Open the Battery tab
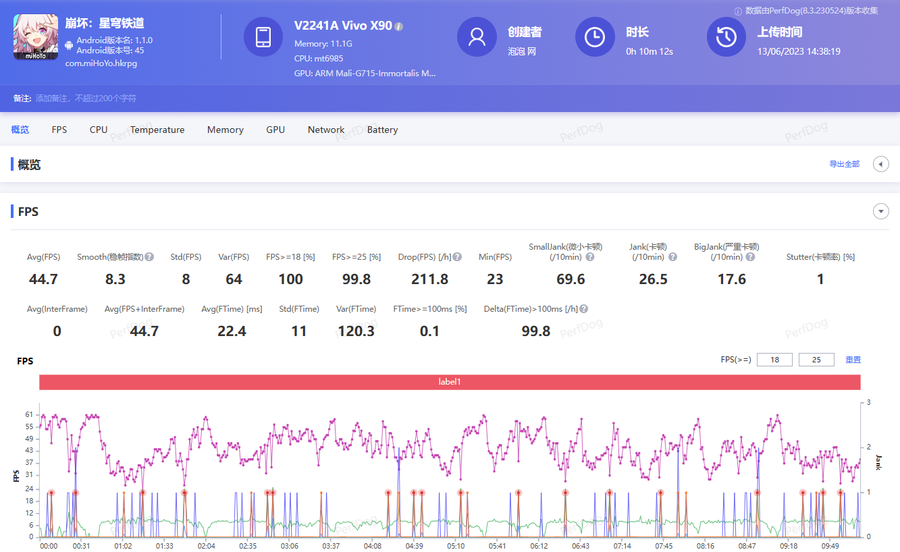Image resolution: width=900 pixels, height=552 pixels. tap(382, 130)
